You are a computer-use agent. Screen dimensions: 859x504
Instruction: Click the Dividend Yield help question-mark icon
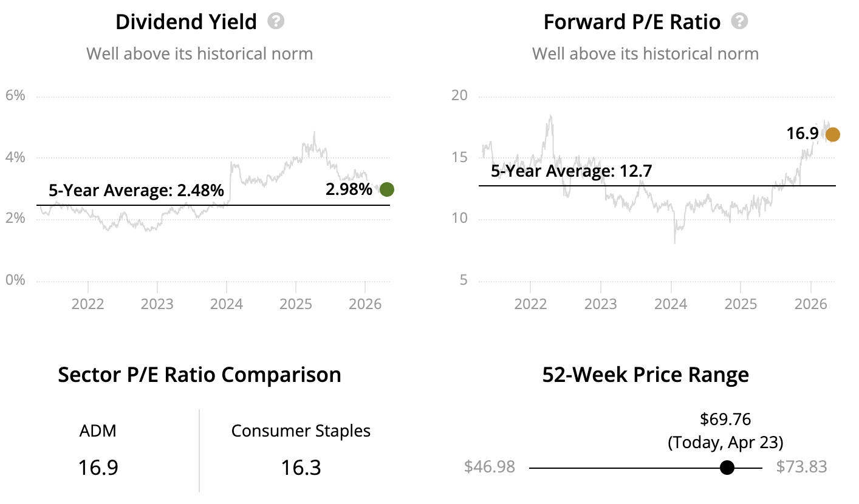coord(276,22)
